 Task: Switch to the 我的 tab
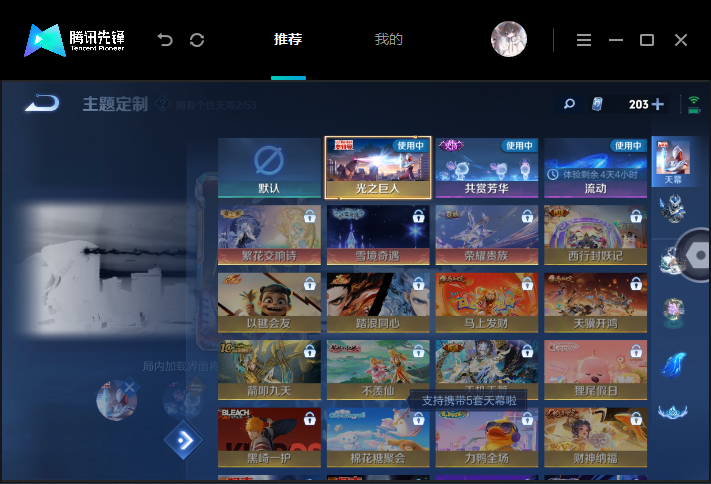[389, 39]
